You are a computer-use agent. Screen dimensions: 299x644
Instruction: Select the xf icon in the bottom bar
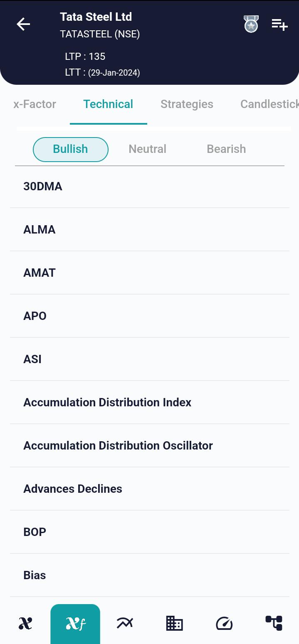click(x=75, y=623)
